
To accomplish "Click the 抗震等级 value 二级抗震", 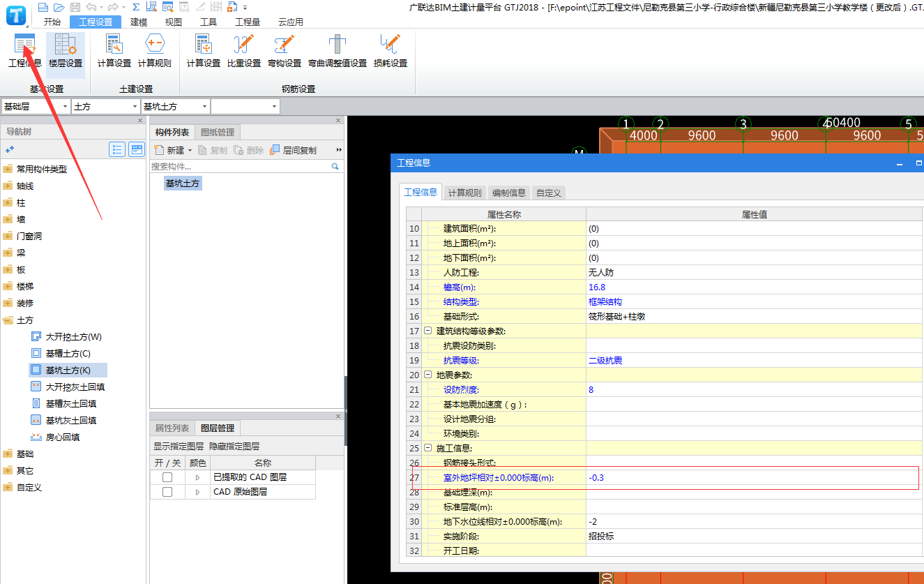I will click(755, 361).
